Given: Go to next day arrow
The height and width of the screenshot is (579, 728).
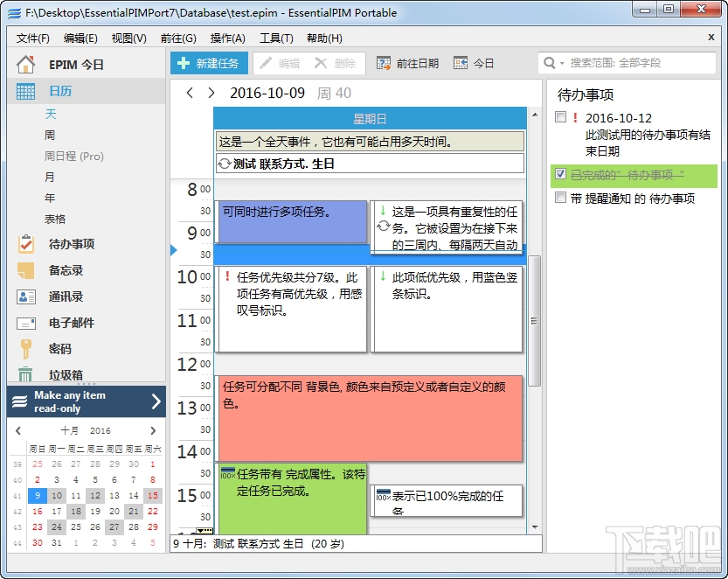Looking at the screenshot, I should (211, 93).
